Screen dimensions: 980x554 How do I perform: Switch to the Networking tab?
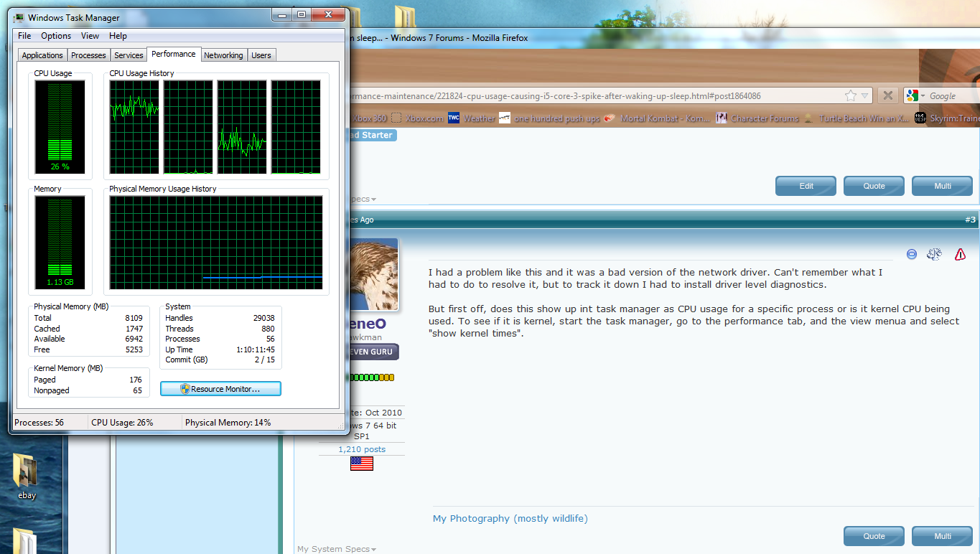tap(223, 55)
